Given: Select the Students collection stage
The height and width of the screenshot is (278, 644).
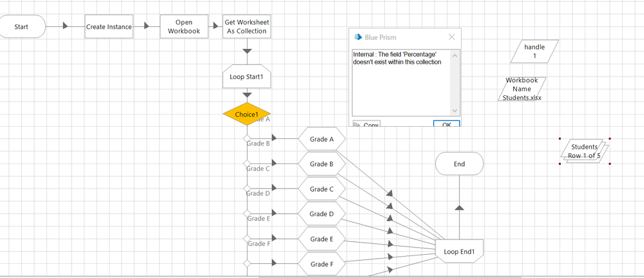Looking at the screenshot, I should (585, 151).
